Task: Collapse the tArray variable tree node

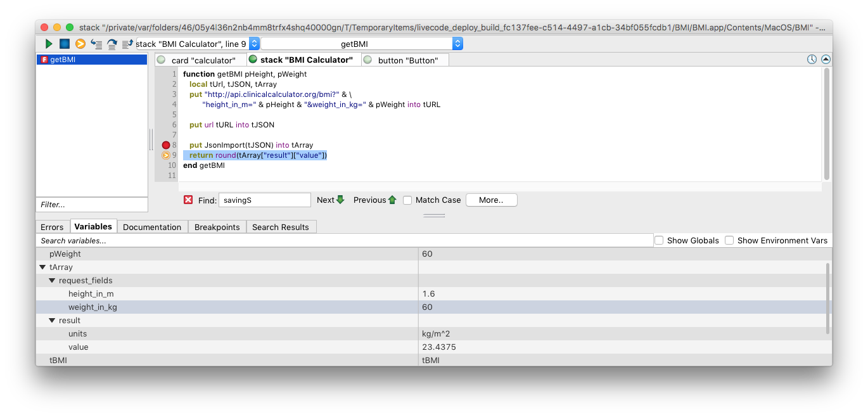Action: pyautogui.click(x=42, y=267)
